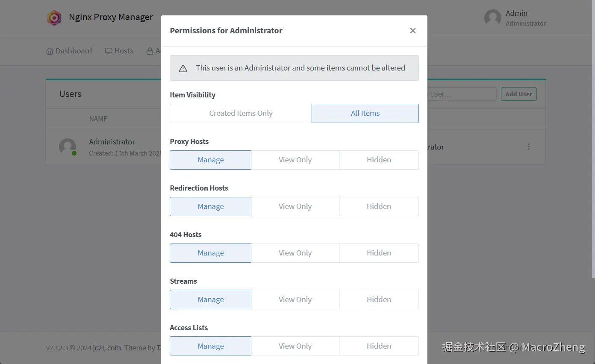
Task: Set Access Lists to Hidden
Action: (x=379, y=346)
